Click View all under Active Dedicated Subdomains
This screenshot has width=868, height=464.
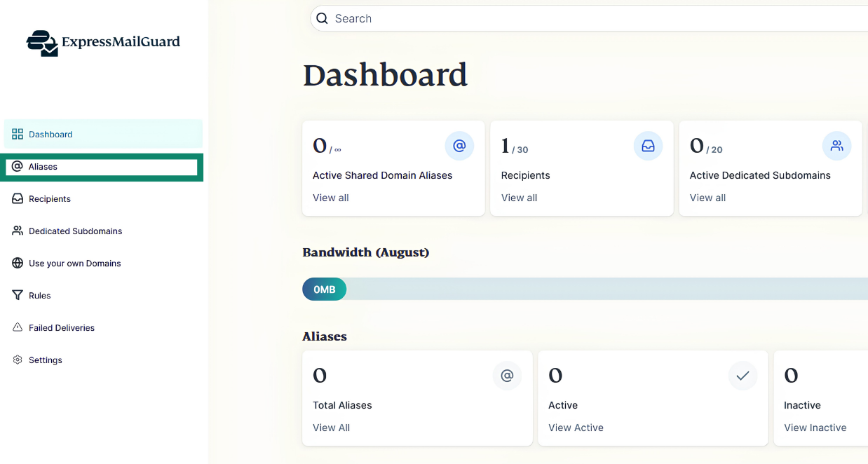[708, 198]
